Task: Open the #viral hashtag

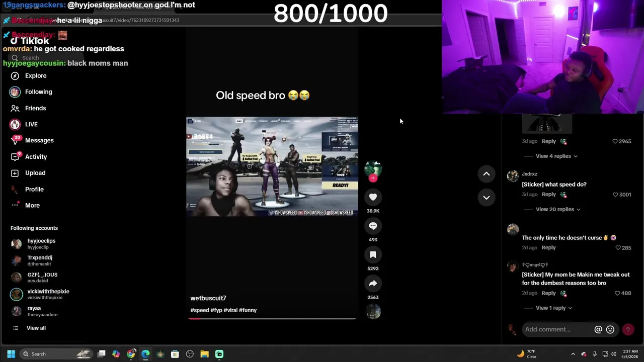Action: [230, 310]
